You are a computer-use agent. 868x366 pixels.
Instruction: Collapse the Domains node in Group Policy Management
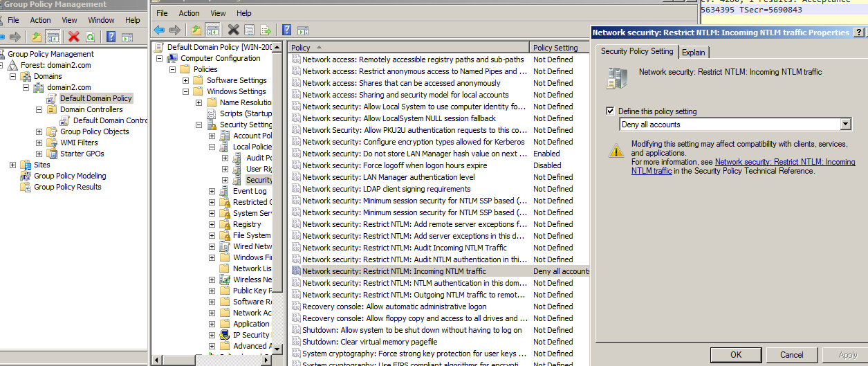click(x=13, y=76)
